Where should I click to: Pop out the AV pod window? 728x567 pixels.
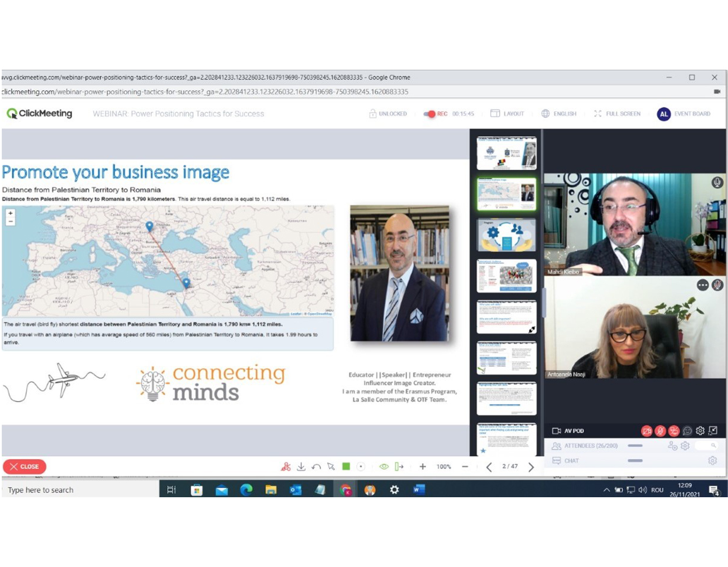coord(713,431)
